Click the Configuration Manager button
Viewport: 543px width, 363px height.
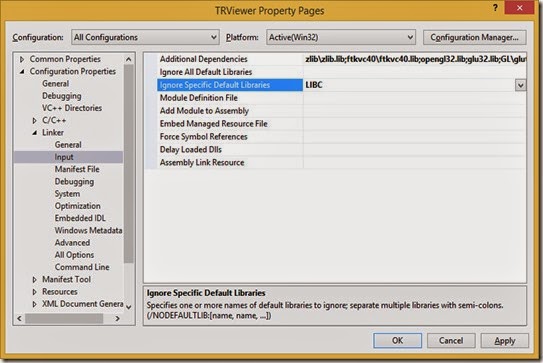(x=474, y=37)
